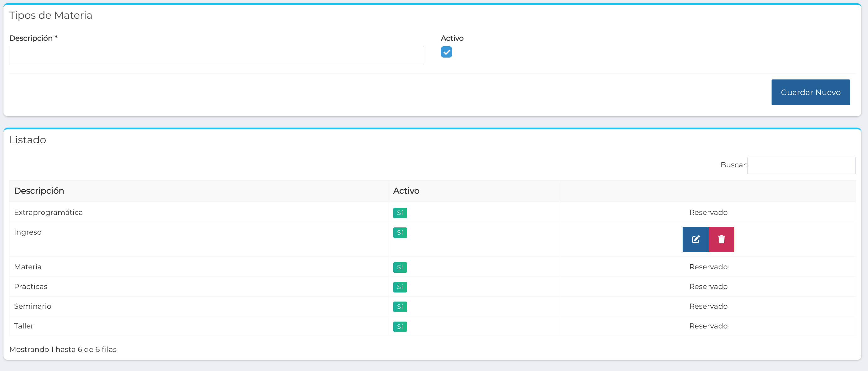
Task: Click the Sí badge in Ingreso row
Action: coord(400,233)
